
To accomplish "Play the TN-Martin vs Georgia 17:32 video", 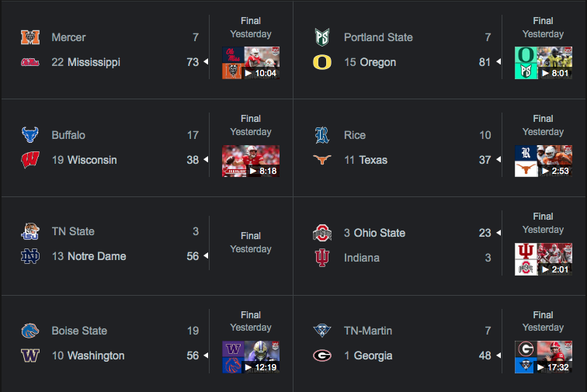I will [544, 356].
